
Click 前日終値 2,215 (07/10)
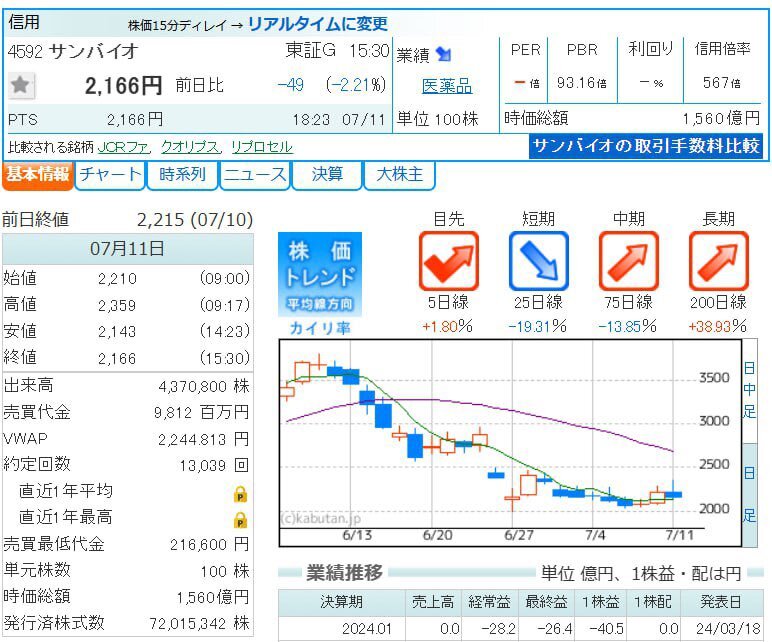coord(128,219)
